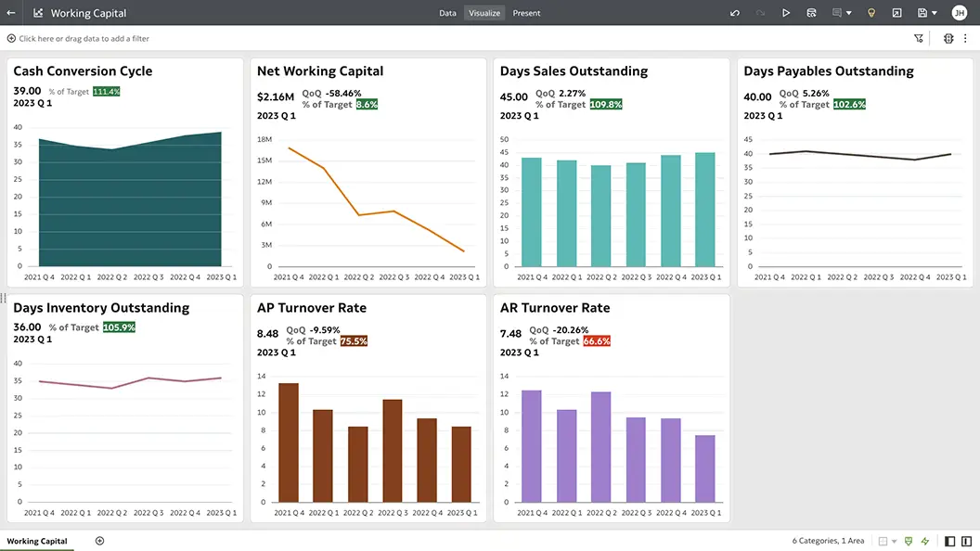Expand the save options dropdown arrow
This screenshot has height=551, width=980.
[935, 13]
